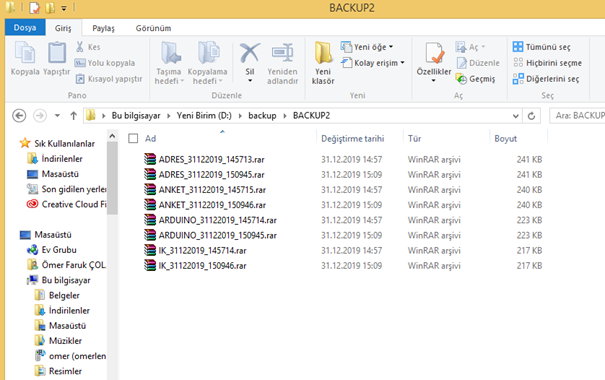Open Son gidilen yerler in sidebar
The width and height of the screenshot is (605, 380).
pos(66,189)
